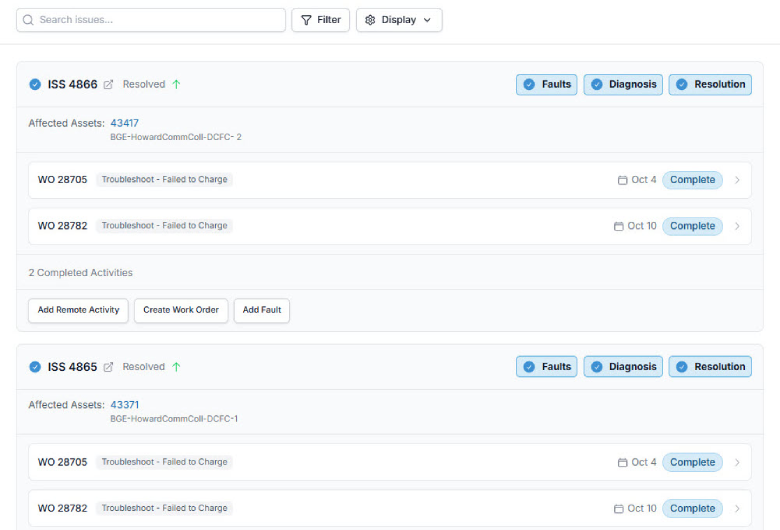Toggle the Diagnosis checkmark chip on ISS 4866
Screen dimensions: 780x530
click(597, 85)
